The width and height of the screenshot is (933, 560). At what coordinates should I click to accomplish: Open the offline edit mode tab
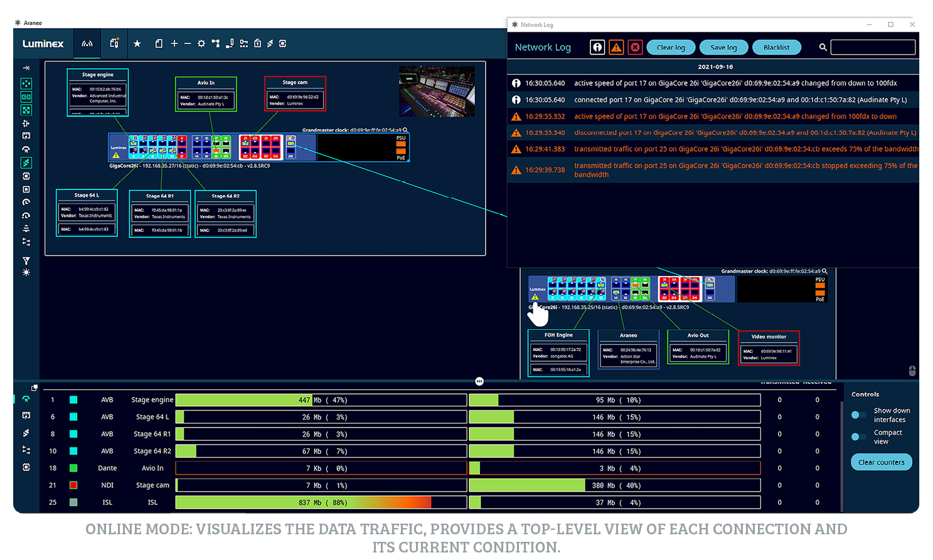114,43
